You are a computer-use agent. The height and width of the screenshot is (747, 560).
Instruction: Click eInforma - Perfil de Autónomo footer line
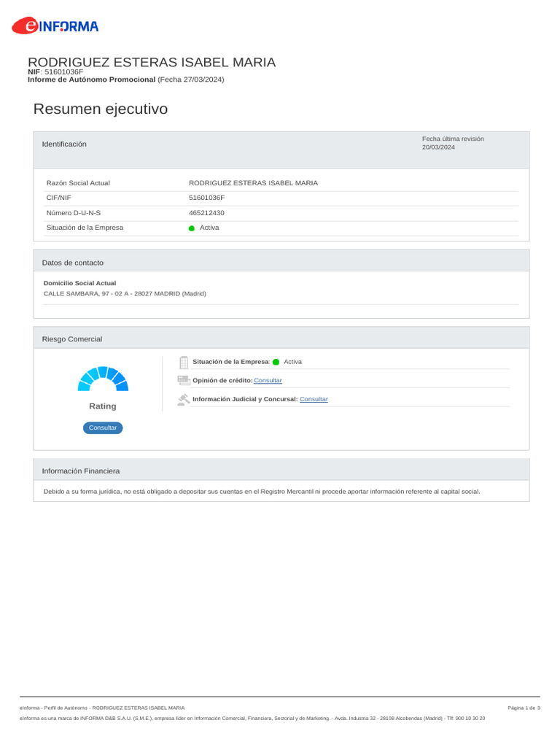coord(102,708)
